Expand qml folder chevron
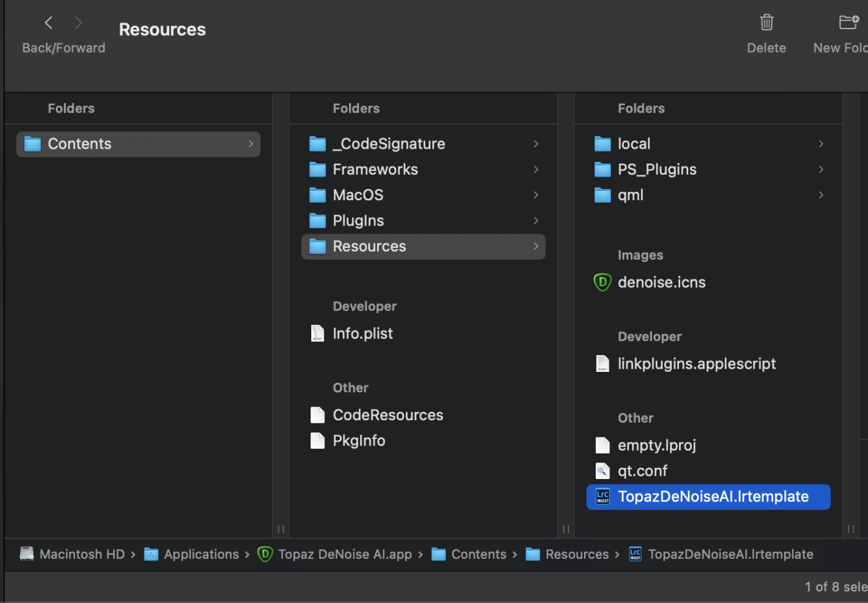Screen dimensions: 868x603 (x=821, y=195)
